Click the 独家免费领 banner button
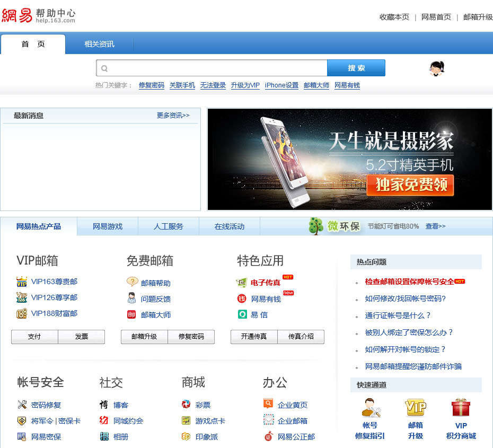 tap(410, 185)
